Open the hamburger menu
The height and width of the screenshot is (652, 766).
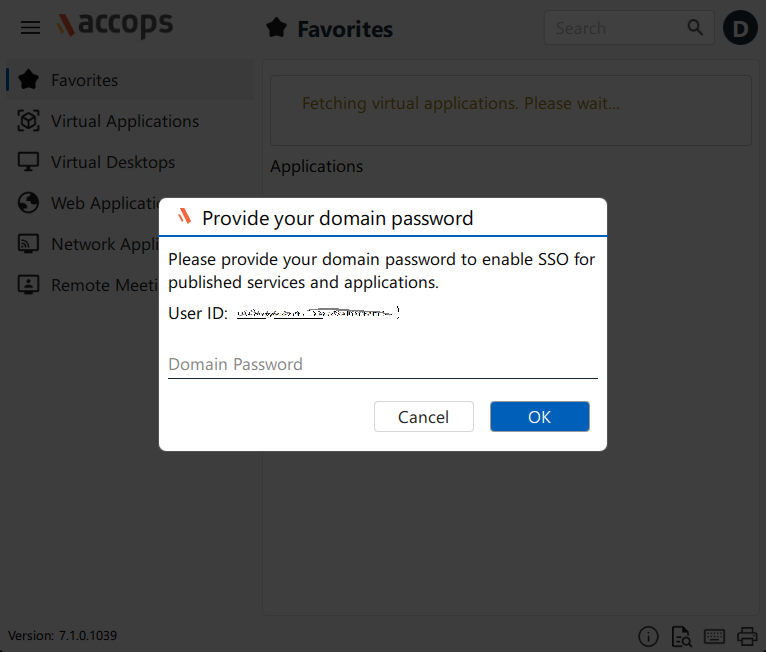[30, 27]
